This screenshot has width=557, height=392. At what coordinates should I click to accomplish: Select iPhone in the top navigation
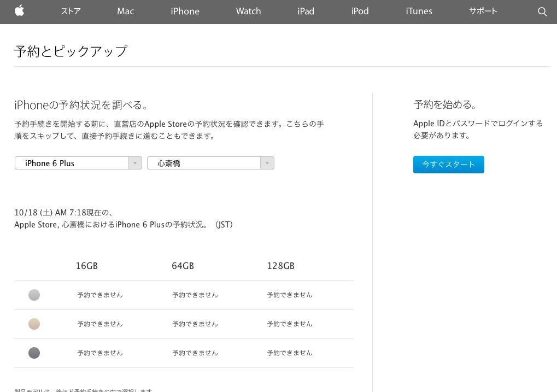tap(185, 11)
